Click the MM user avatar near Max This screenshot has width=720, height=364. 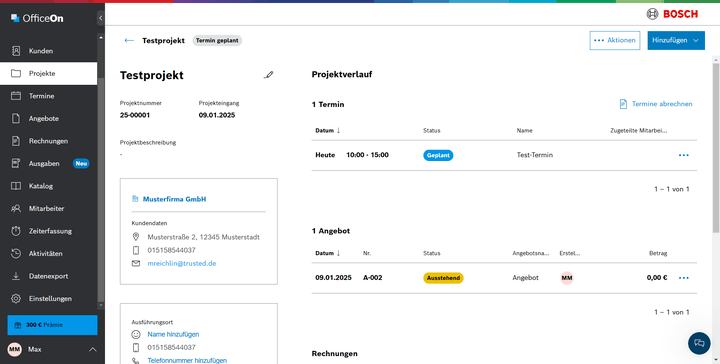click(15, 349)
